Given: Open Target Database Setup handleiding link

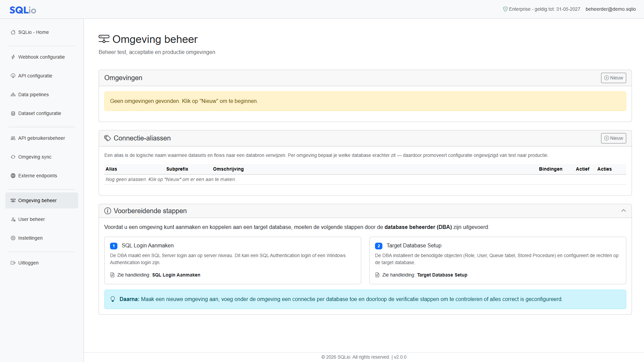Looking at the screenshot, I should [x=442, y=275].
